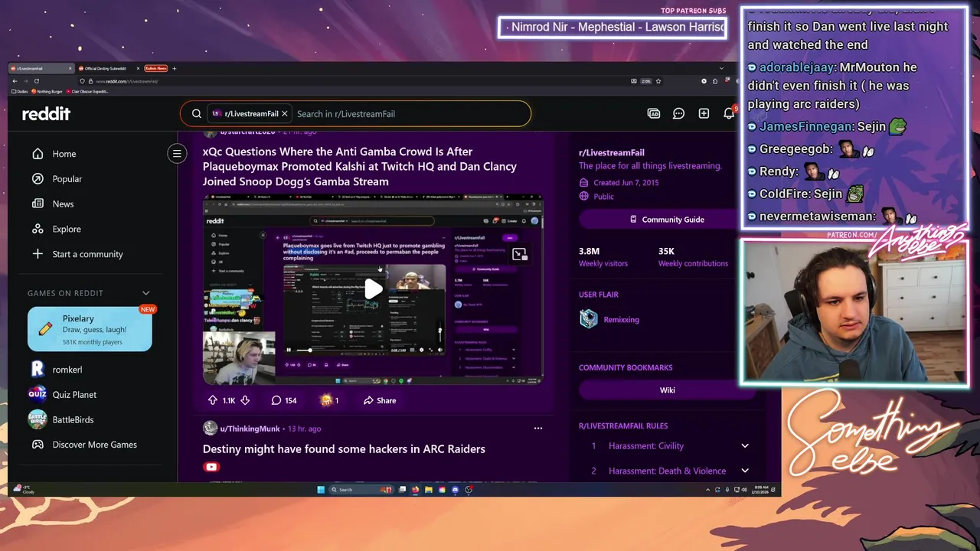Image resolution: width=980 pixels, height=551 pixels.
Task: Remove the r/LivestreamFail search filter
Action: [x=285, y=113]
